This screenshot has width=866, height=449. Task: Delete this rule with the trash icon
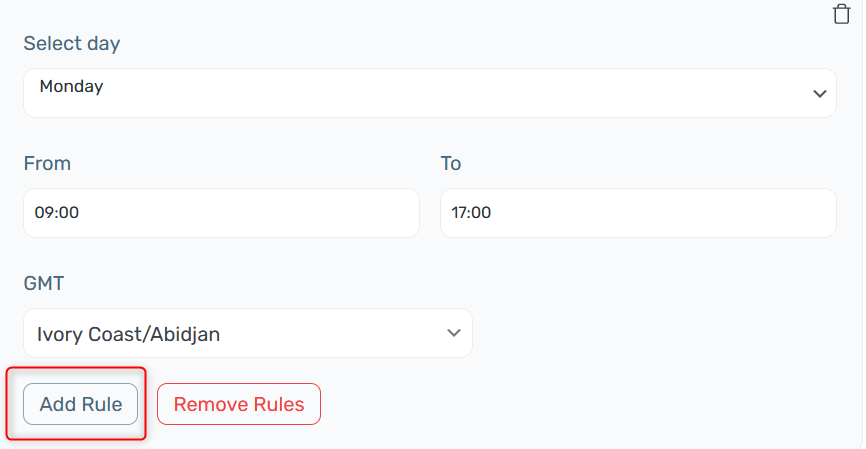point(841,14)
